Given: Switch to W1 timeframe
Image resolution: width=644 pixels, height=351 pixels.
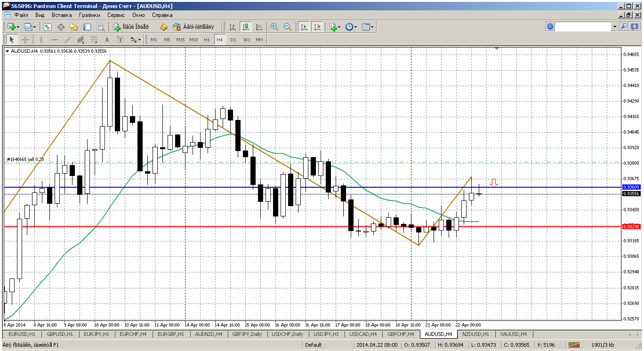Looking at the screenshot, I should click(x=246, y=40).
